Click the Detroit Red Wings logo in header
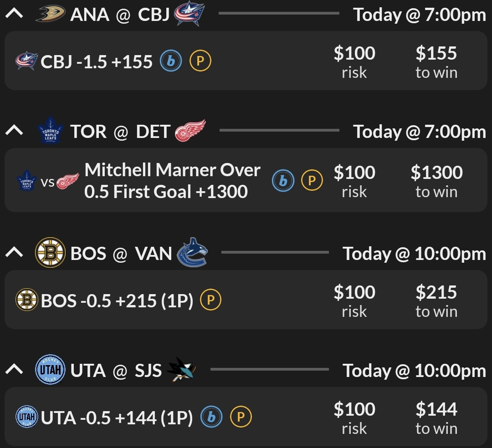This screenshot has height=448, width=492. click(x=190, y=131)
